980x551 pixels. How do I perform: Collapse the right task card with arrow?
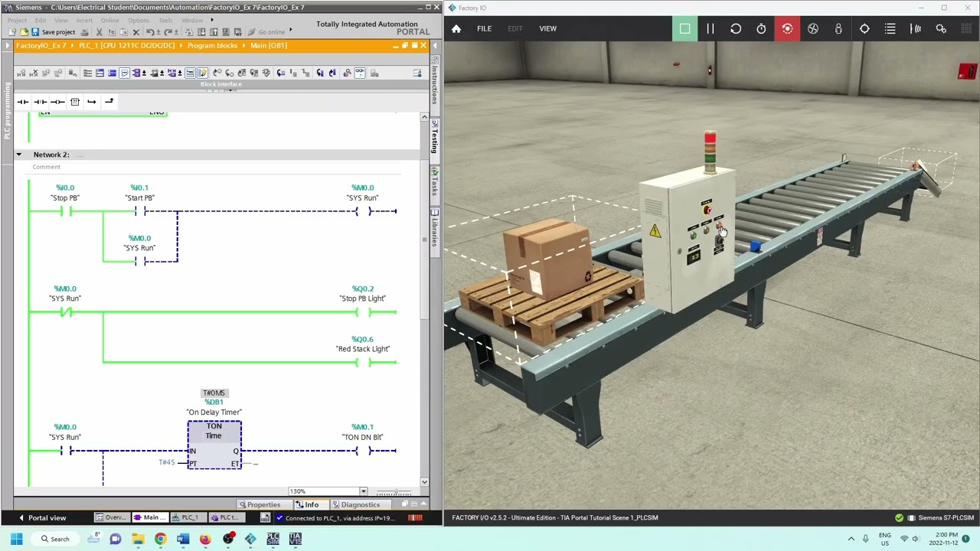click(x=435, y=46)
